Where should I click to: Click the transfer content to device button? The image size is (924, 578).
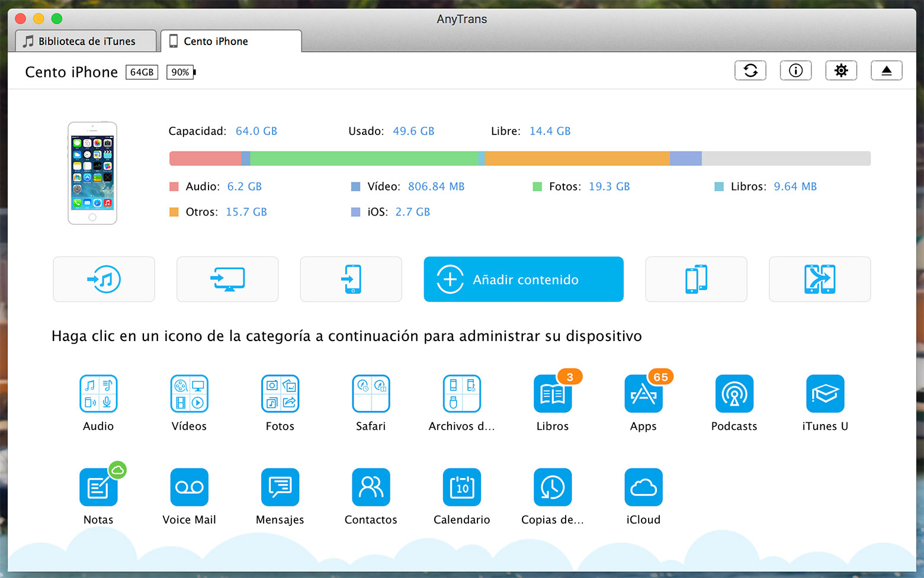351,279
